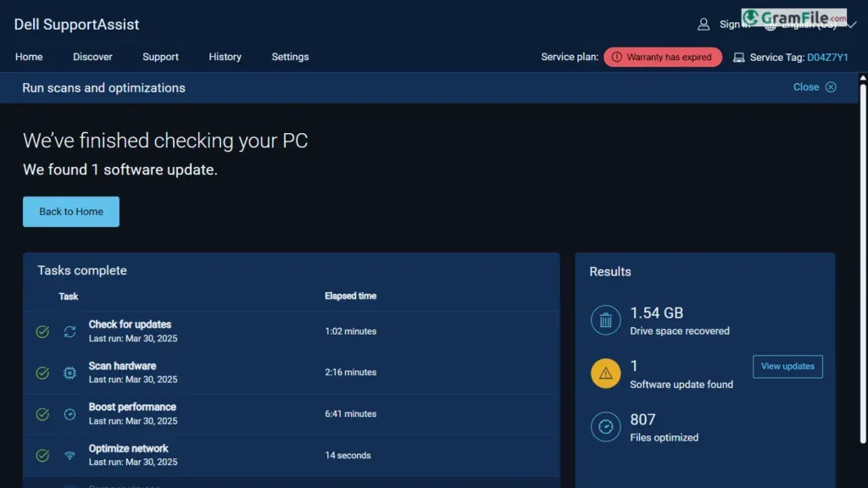Click the green checkmark for Check for updates
Image resolution: width=868 pixels, height=488 pixels.
[42, 331]
